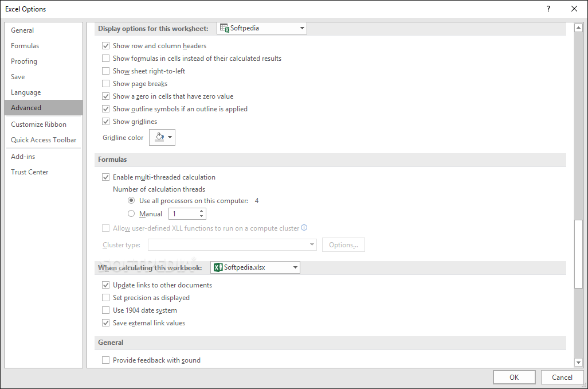Image resolution: width=588 pixels, height=389 pixels.
Task: Uncheck Show row and column headers
Action: 105,46
